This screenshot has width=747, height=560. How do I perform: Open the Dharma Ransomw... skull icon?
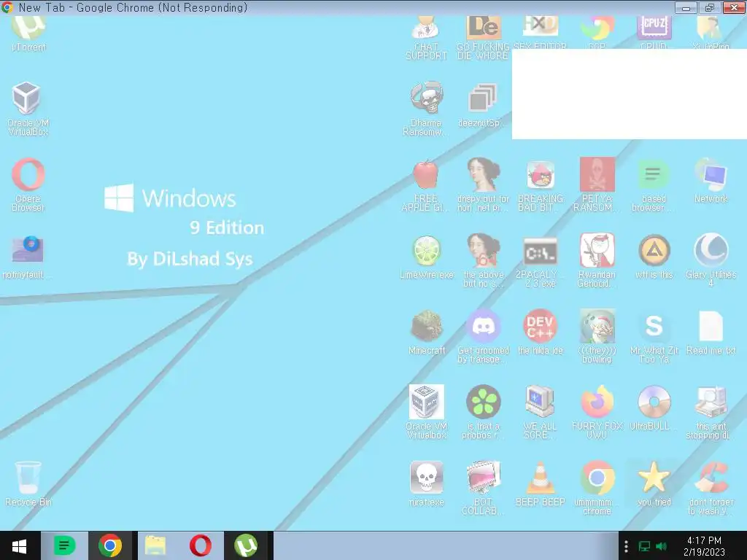(x=426, y=109)
